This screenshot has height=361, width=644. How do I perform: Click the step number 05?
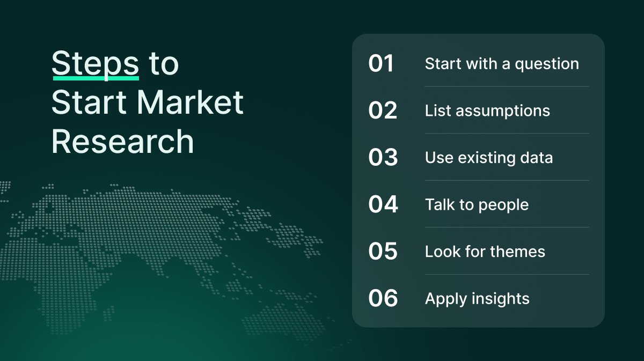(383, 252)
